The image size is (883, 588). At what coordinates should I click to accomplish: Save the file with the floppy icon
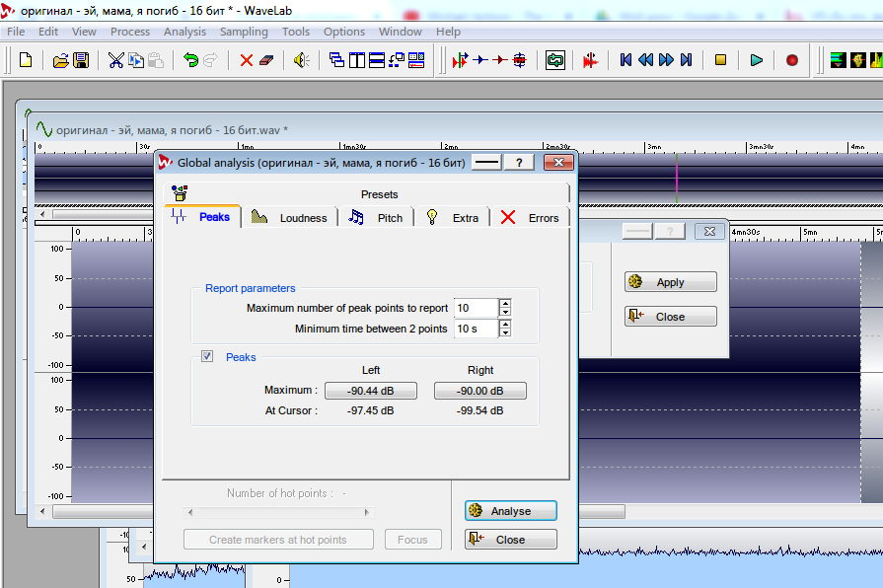[x=81, y=60]
